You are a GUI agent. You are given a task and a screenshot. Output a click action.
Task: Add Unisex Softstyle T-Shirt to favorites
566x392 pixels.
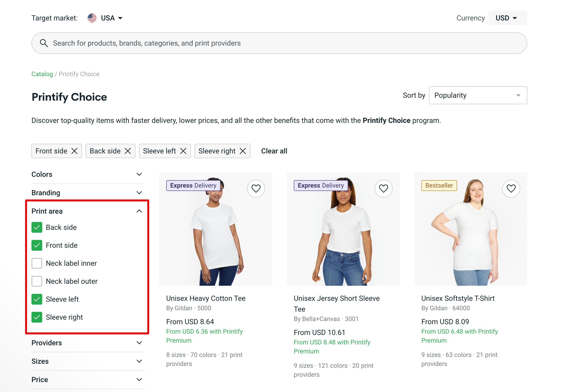[511, 189]
